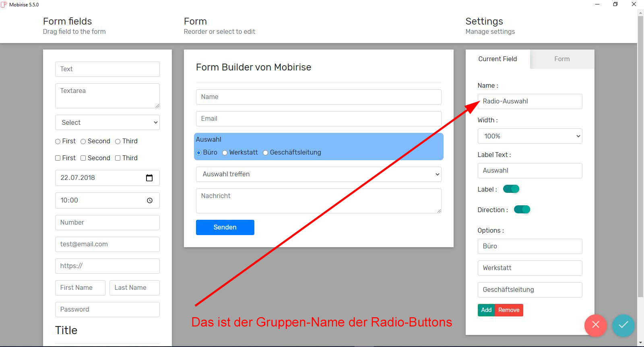
Task: Select the Geschäftsleitung radio button
Action: click(x=265, y=153)
